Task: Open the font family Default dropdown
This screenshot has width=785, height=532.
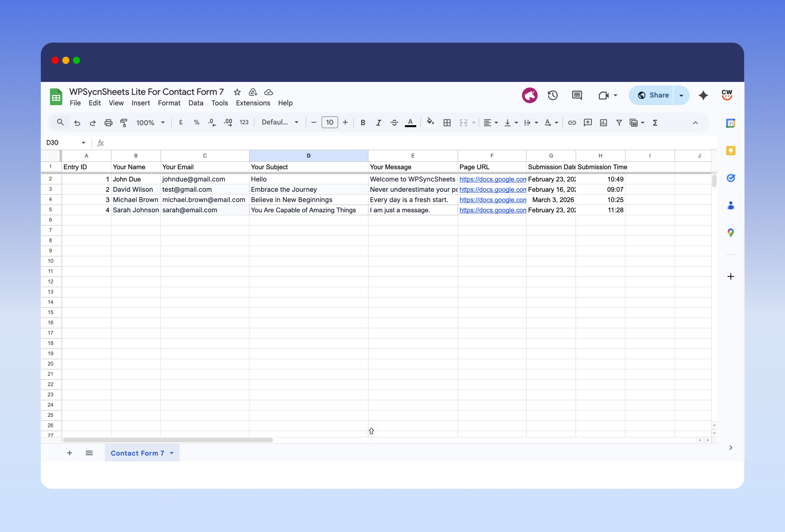Action: coord(280,122)
